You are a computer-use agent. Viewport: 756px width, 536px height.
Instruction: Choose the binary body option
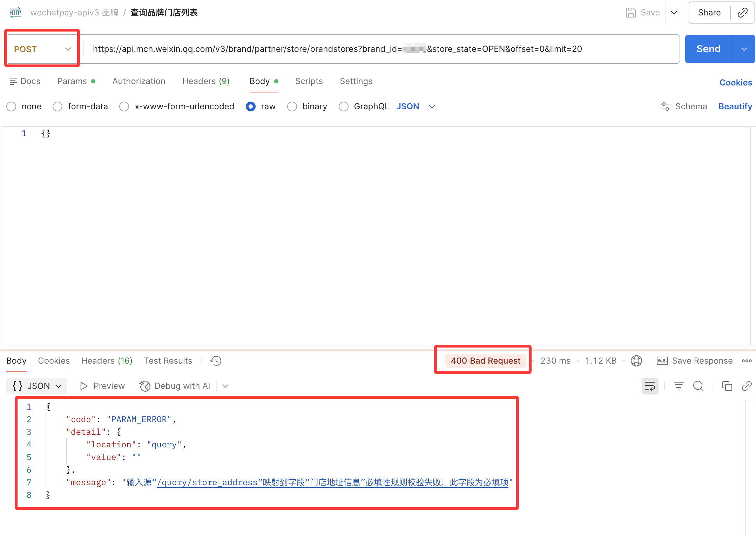point(292,106)
